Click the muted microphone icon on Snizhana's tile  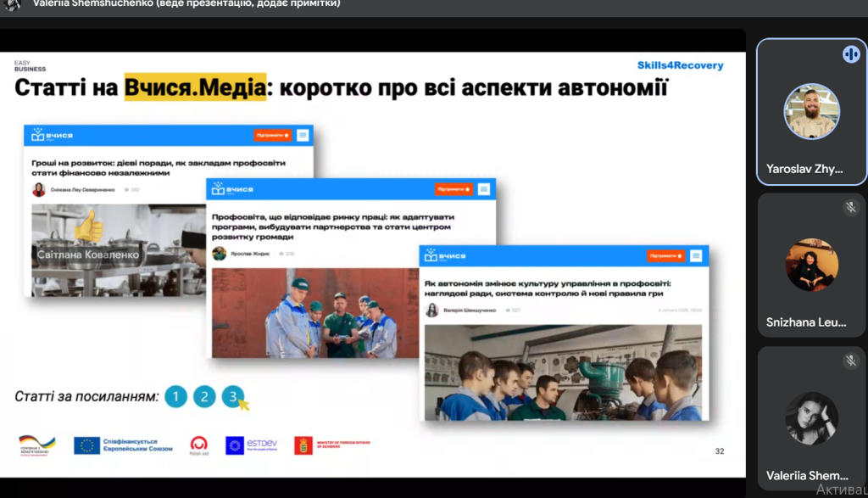coord(850,208)
